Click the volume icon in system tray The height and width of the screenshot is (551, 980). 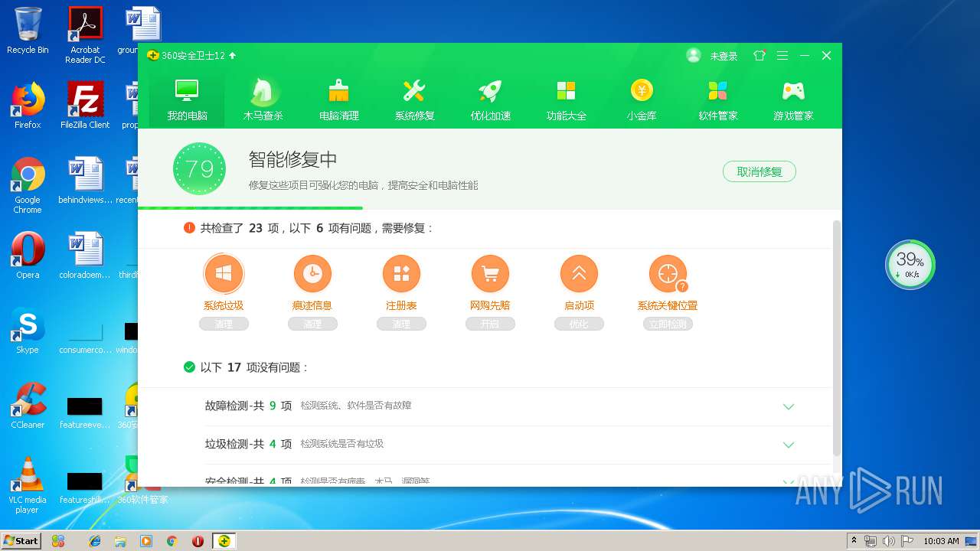point(889,541)
